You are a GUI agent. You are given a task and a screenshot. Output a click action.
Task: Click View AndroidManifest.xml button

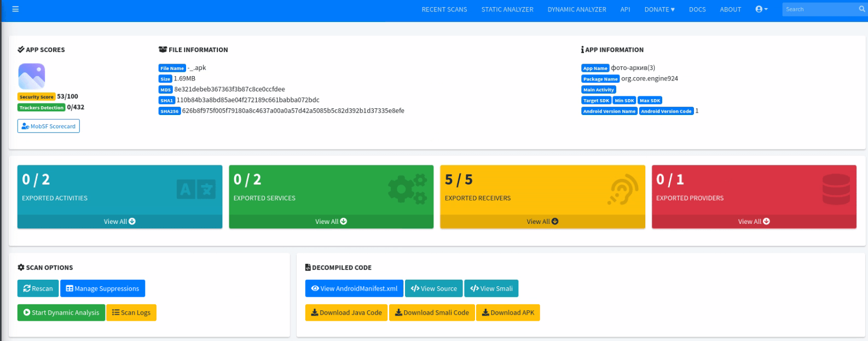click(354, 288)
